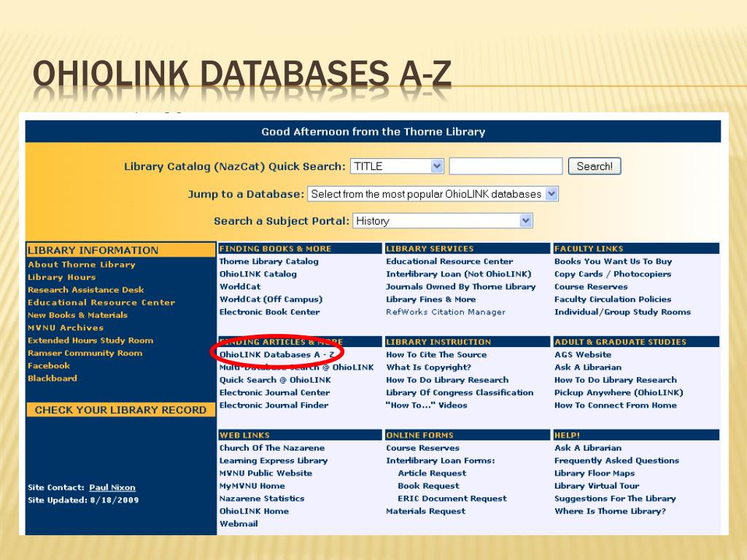The image size is (747, 560).
Task: Open New Books & Materials link
Action: (77, 315)
